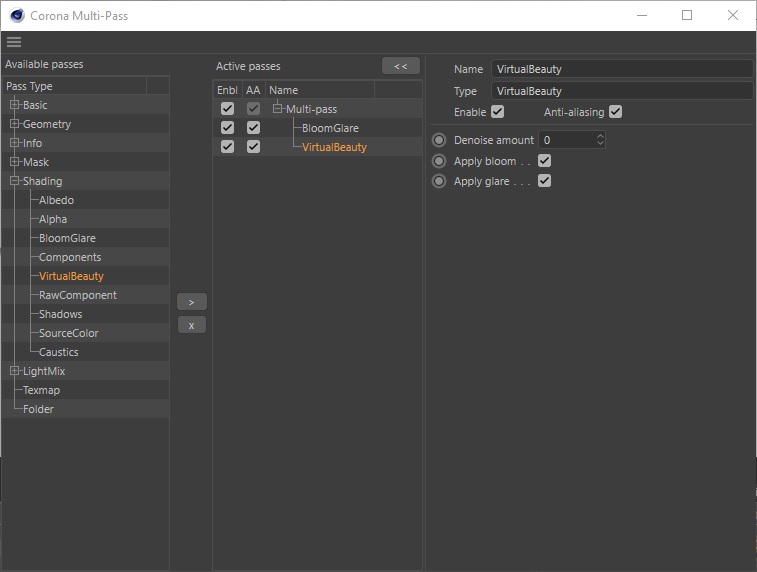This screenshot has width=757, height=572.
Task: Select BloomGlare in available passes list
Action: (67, 238)
